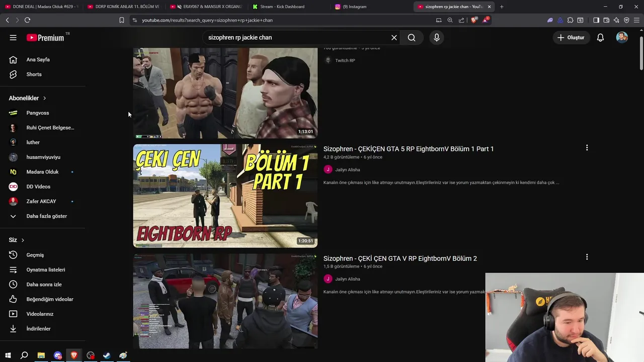This screenshot has height=362, width=644.
Task: Open the YouTube hamburger guide menu
Action: tap(13, 38)
